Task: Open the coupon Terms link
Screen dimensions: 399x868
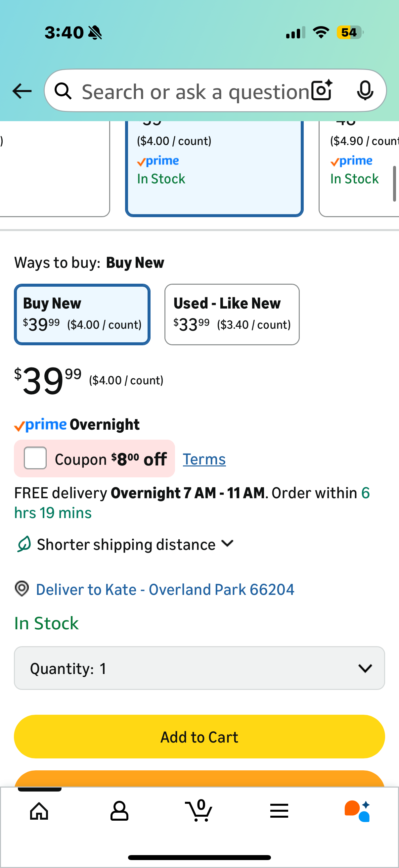Action: (x=204, y=459)
